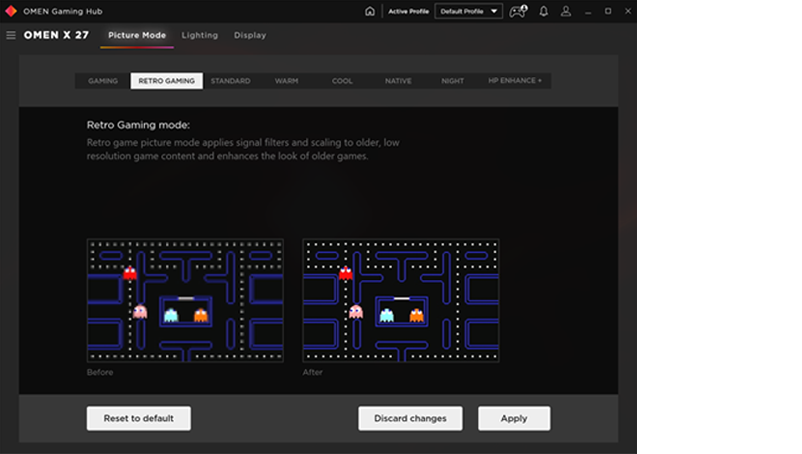The image size is (802, 454).
Task: Expand the Default Profile dropdown
Action: click(469, 11)
